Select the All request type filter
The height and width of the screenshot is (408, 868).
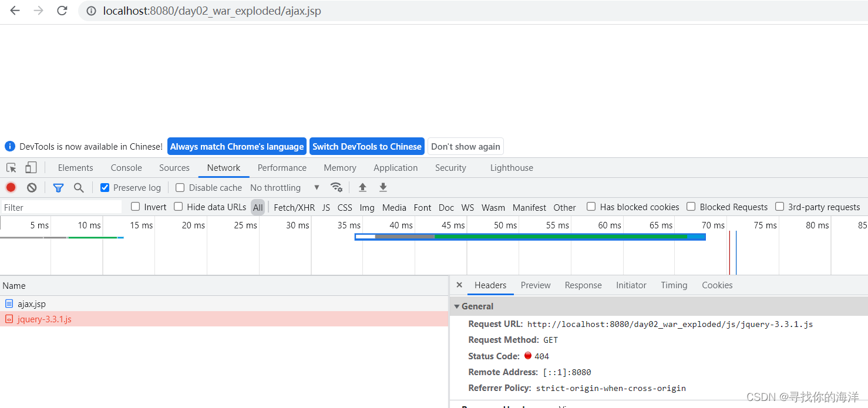coord(258,207)
